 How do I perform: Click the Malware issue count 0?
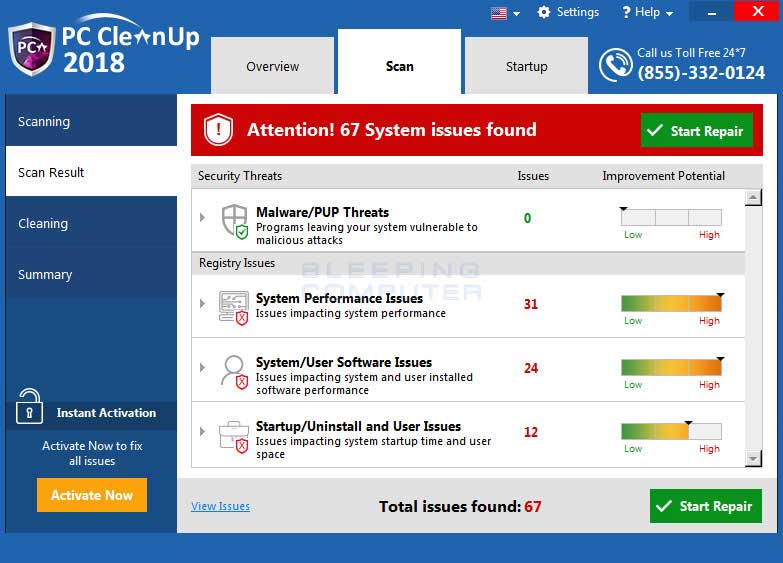click(x=527, y=218)
